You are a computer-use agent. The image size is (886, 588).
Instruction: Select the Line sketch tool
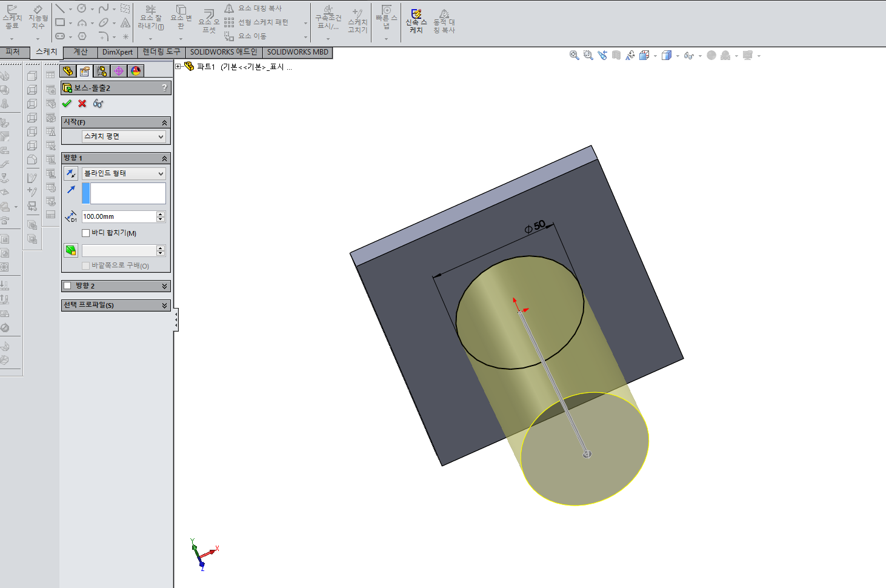tap(60, 8)
